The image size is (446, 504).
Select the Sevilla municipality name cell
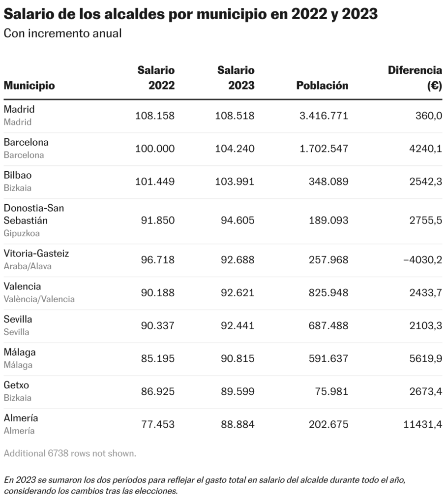(18, 319)
